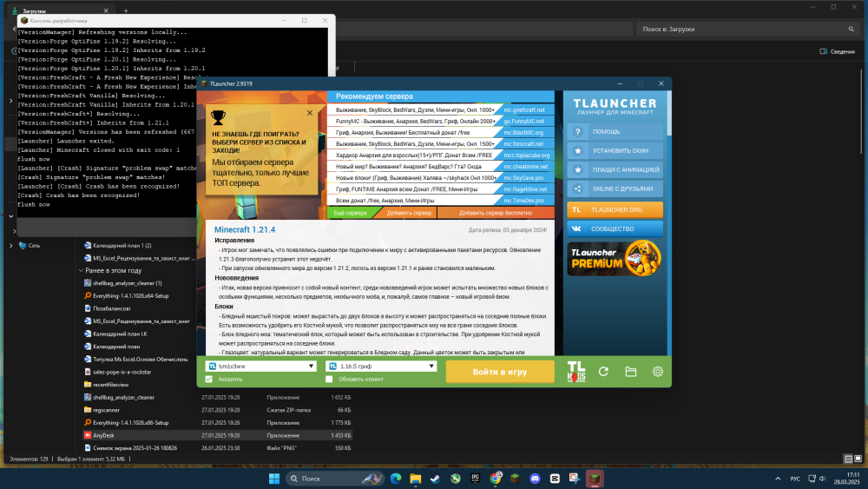
Task: Open Epic Games launcher from taskbar
Action: 475,479
